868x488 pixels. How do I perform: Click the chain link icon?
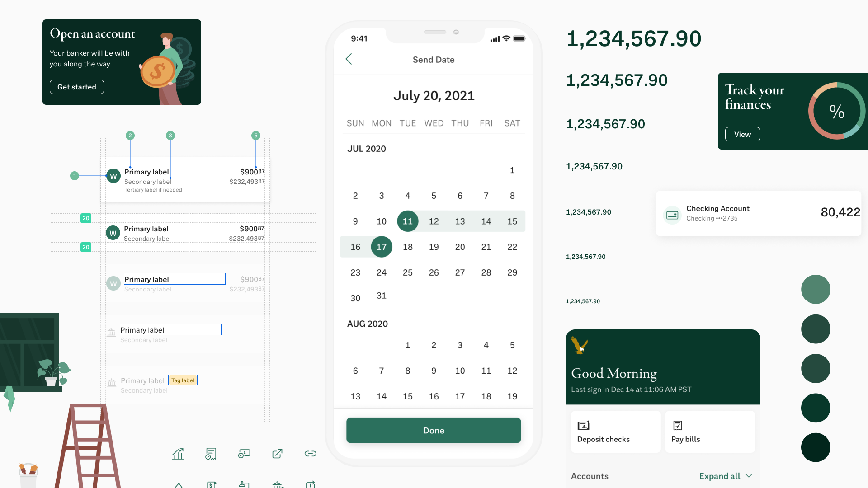coord(310,454)
